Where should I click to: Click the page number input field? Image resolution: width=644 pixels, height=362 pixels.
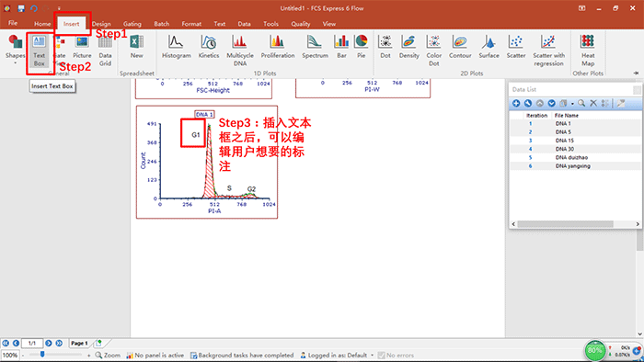[32, 343]
